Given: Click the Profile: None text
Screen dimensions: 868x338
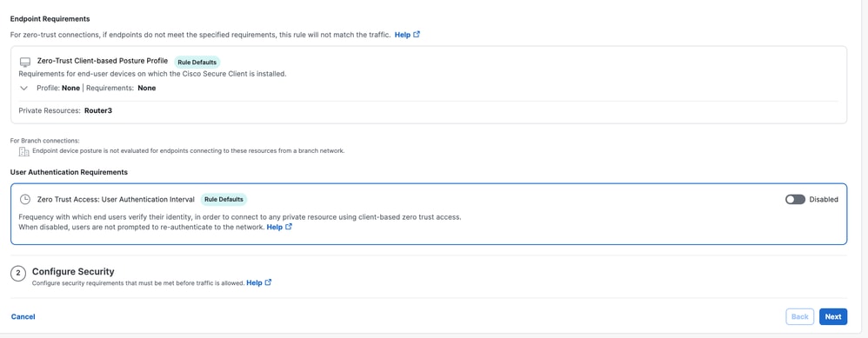Looking at the screenshot, I should click(x=58, y=88).
